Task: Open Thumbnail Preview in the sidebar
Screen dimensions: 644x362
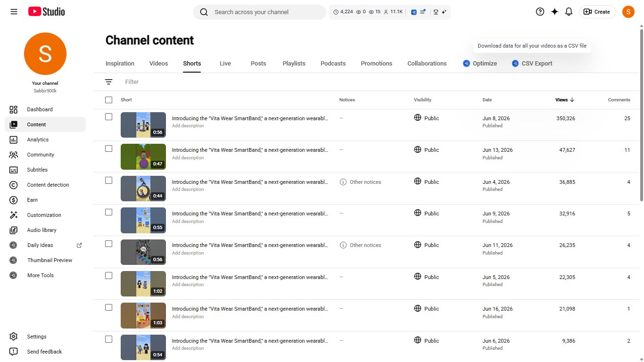Action: [x=45, y=260]
